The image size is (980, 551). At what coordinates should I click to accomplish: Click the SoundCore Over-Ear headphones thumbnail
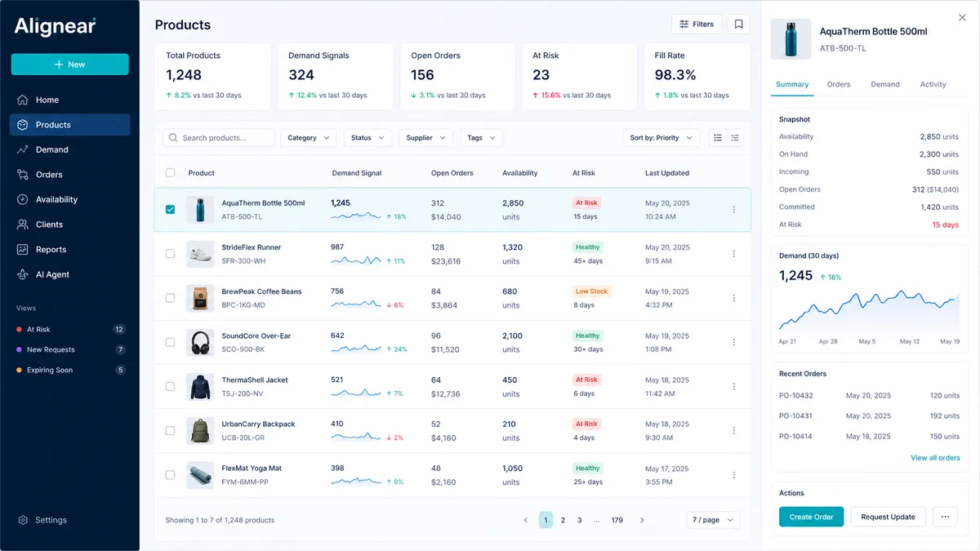pyautogui.click(x=200, y=343)
